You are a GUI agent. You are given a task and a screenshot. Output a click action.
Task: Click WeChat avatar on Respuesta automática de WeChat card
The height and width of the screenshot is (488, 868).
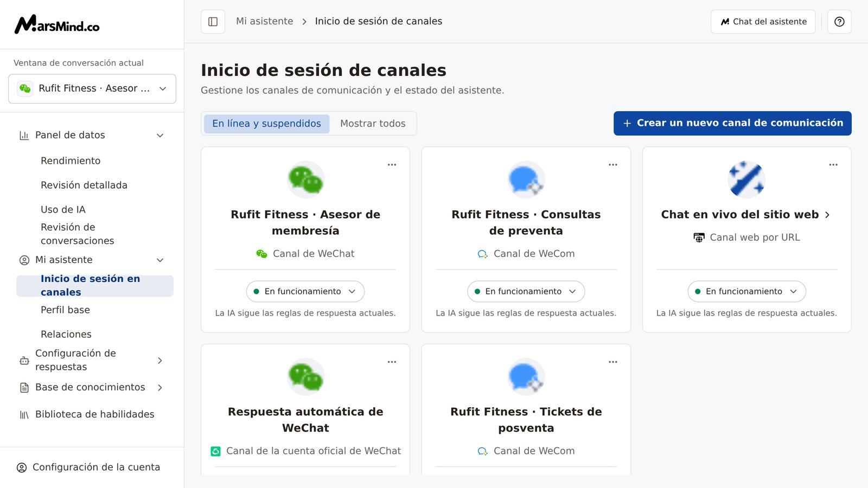(x=305, y=377)
